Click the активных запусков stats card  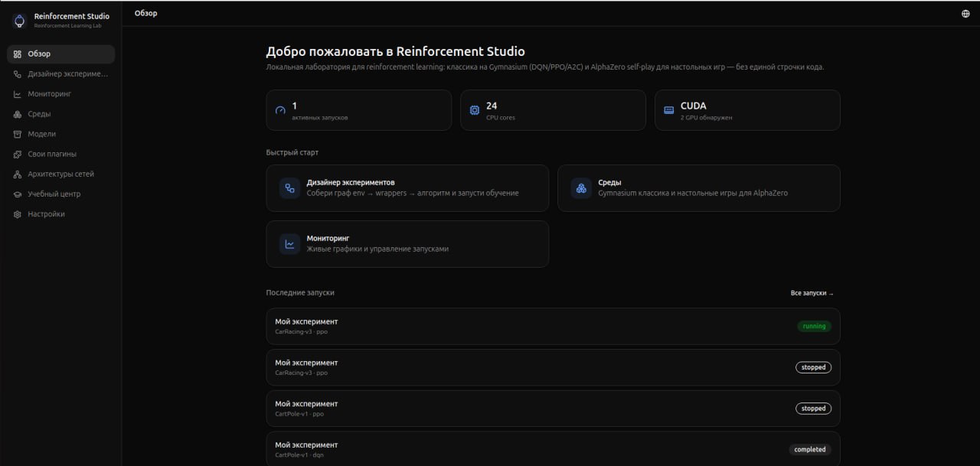(359, 110)
